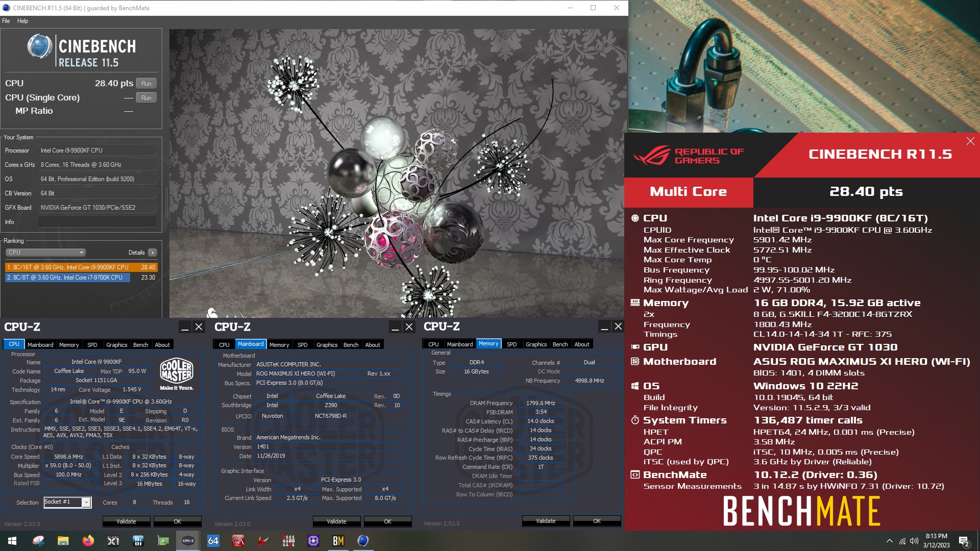Click the Cinebench side panel splitter handle
Image resolution: width=980 pixels, height=551 pixels.
pos(166,203)
